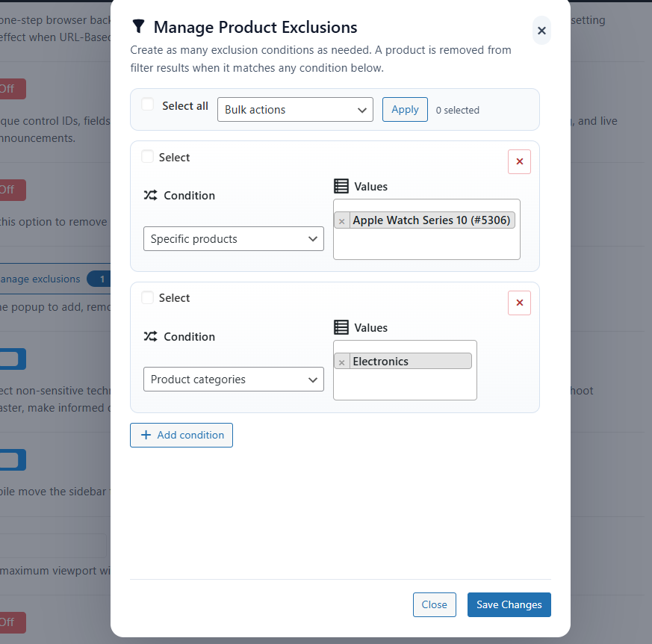Delete the Specific products condition with red X
The height and width of the screenshot is (644, 652).
point(519,162)
